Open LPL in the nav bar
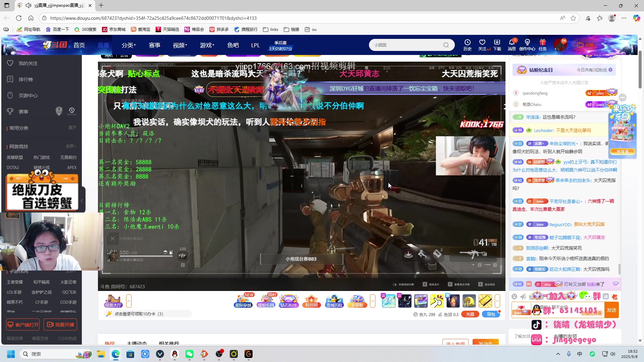 tap(256, 45)
